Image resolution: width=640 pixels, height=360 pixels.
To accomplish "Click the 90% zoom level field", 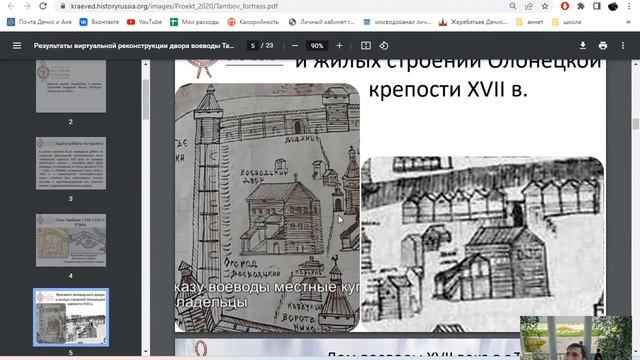I will click(317, 46).
